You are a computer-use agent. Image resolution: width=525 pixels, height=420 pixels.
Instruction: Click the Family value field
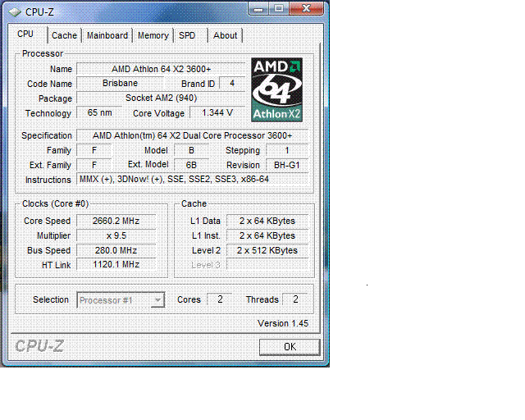[94, 150]
